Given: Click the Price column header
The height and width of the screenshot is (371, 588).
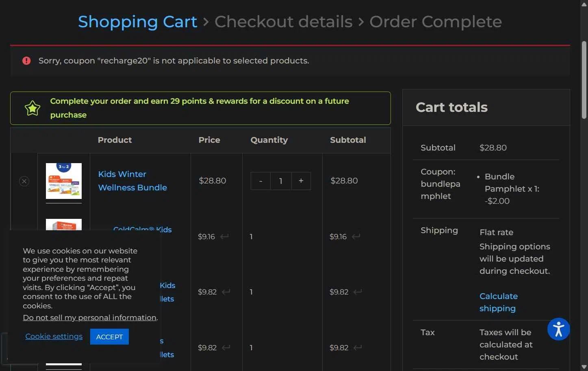Looking at the screenshot, I should [209, 140].
